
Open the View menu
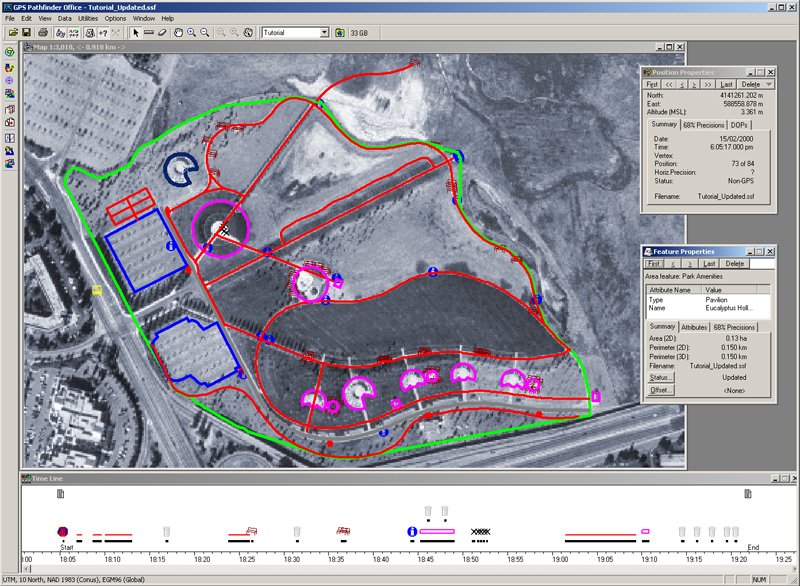[x=45, y=18]
